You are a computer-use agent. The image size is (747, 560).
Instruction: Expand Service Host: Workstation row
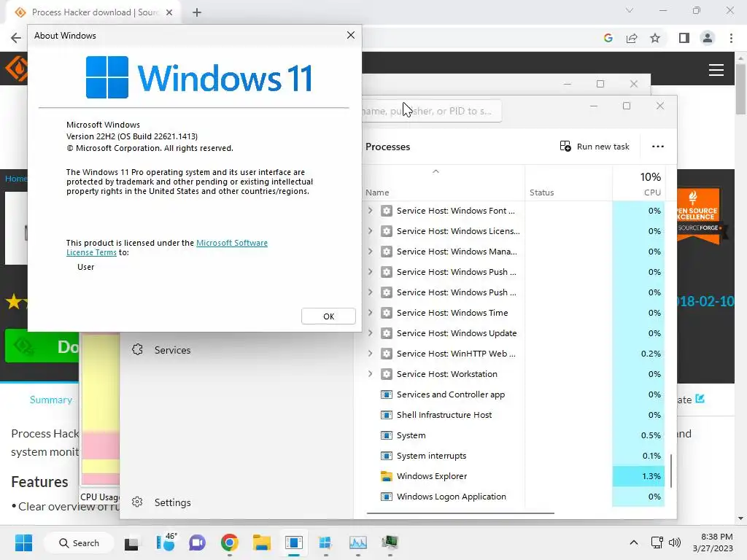coord(370,374)
